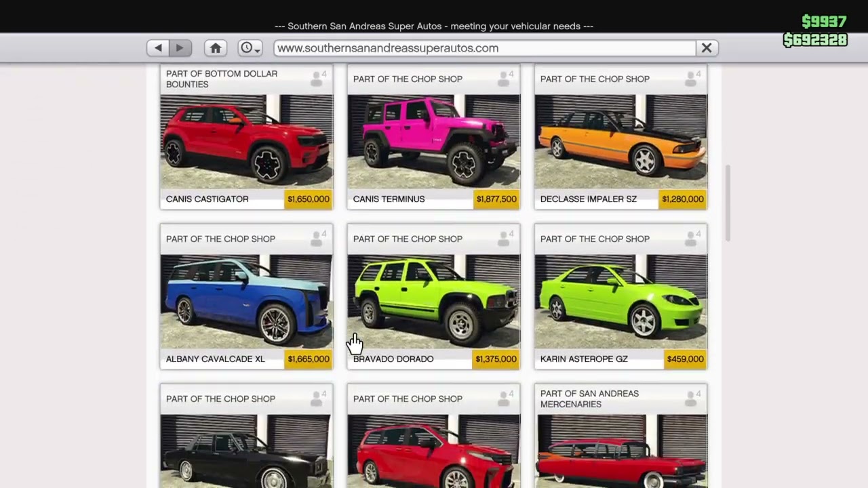Open the red minivan thumbnail

(433, 451)
